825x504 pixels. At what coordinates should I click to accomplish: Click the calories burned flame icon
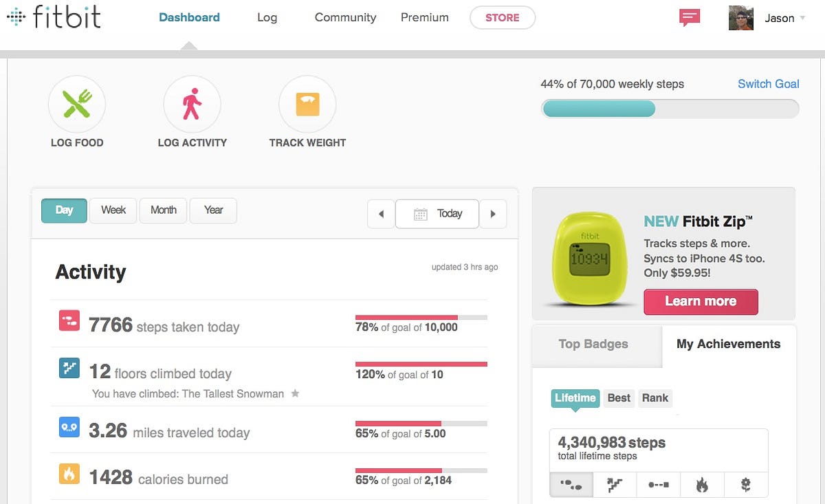tap(69, 474)
